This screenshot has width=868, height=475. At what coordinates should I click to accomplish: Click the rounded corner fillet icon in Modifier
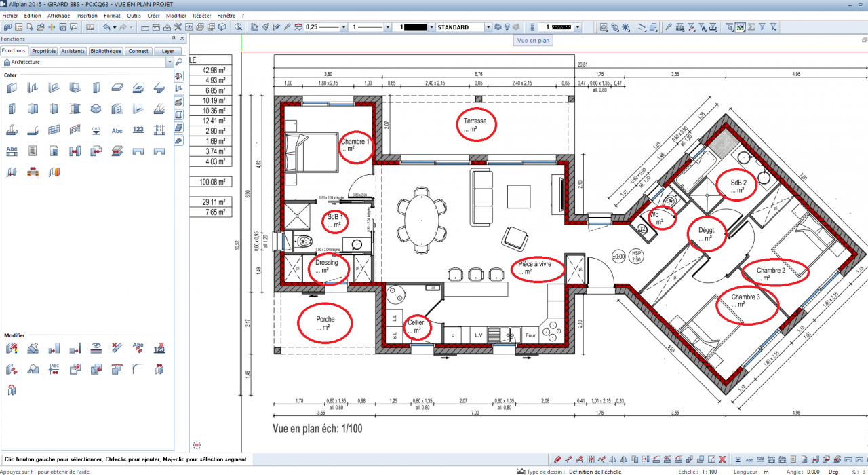[x=138, y=369]
